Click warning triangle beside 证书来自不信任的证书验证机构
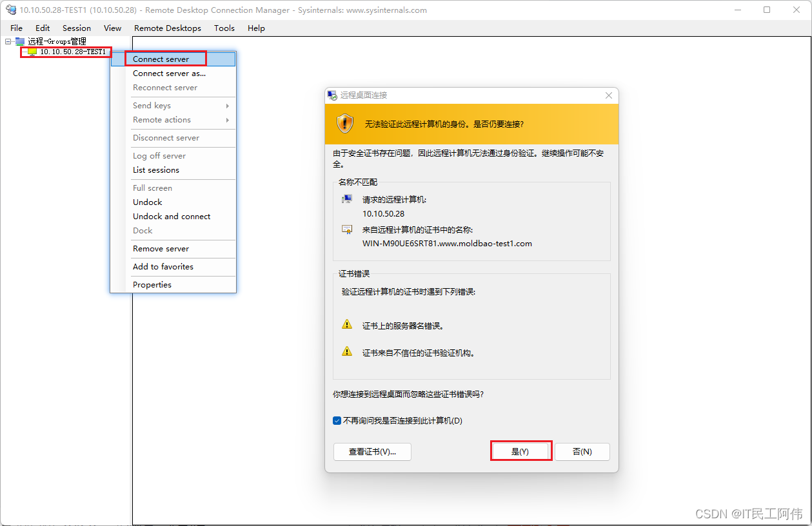 (347, 352)
